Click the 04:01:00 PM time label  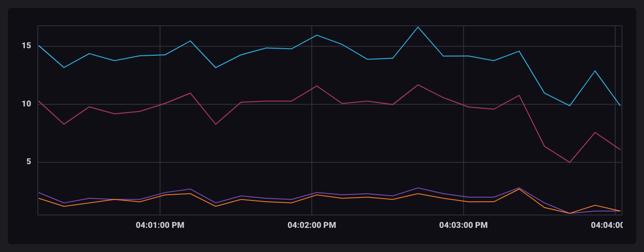(160, 225)
